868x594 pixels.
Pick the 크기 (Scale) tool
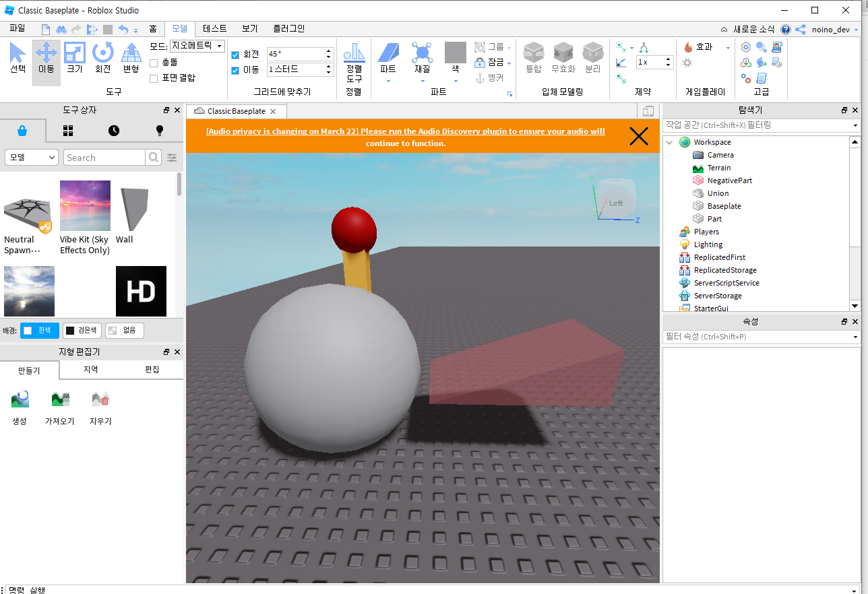[74, 59]
